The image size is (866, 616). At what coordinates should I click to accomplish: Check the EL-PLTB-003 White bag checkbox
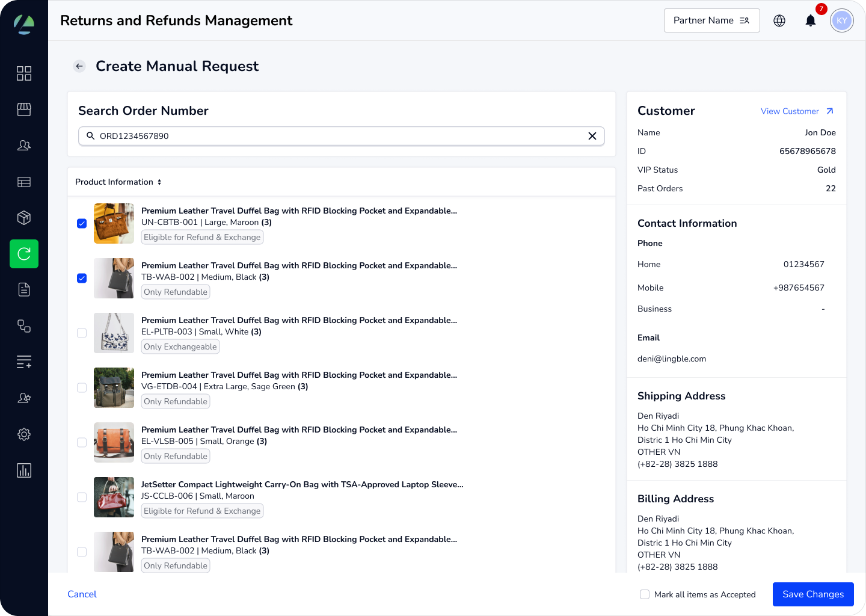[82, 333]
